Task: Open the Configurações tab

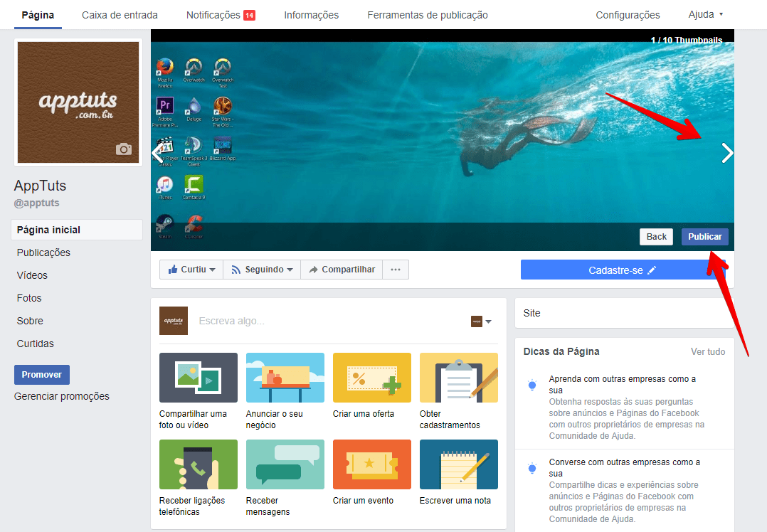Action: [x=628, y=15]
